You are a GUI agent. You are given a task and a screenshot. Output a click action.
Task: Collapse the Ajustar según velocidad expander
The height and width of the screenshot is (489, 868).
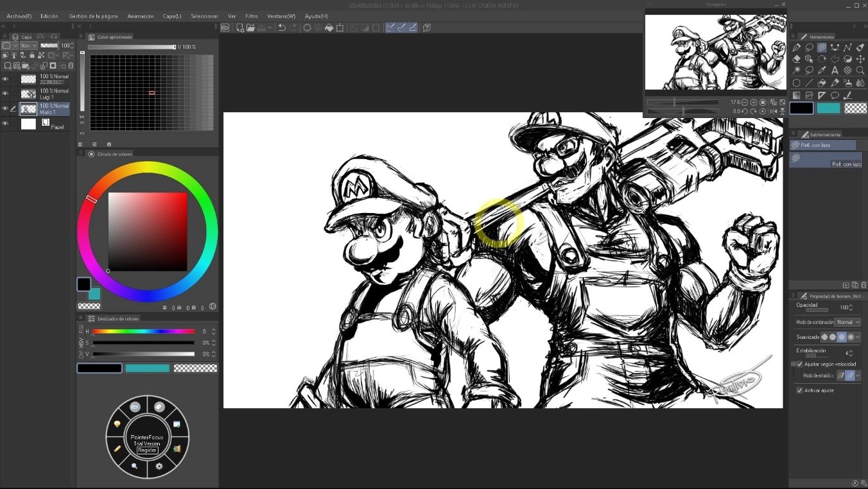pos(794,364)
